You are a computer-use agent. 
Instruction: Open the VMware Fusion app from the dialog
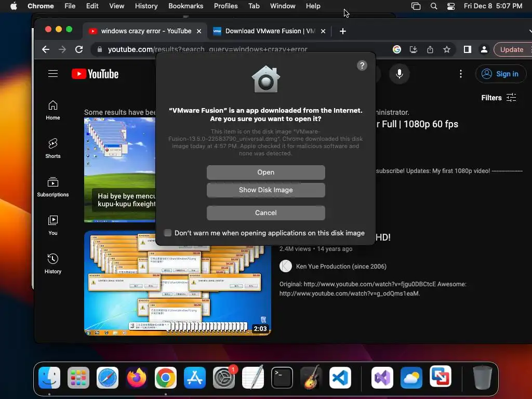[265, 172]
